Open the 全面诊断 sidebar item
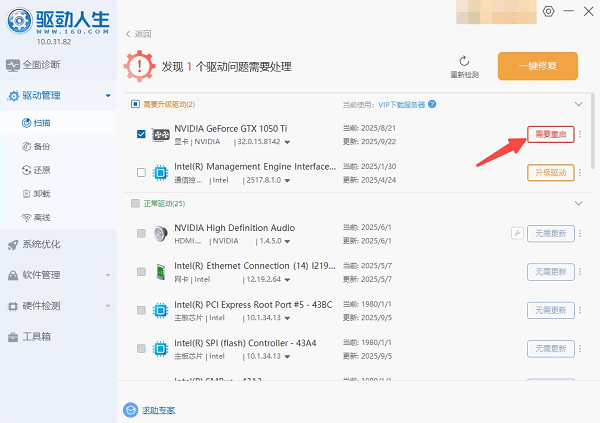600x423 pixels. point(40,65)
